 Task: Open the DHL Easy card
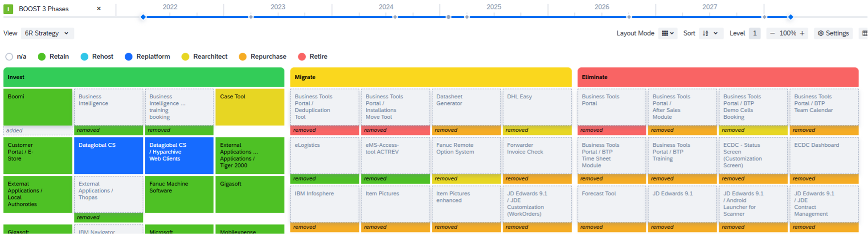tap(537, 107)
